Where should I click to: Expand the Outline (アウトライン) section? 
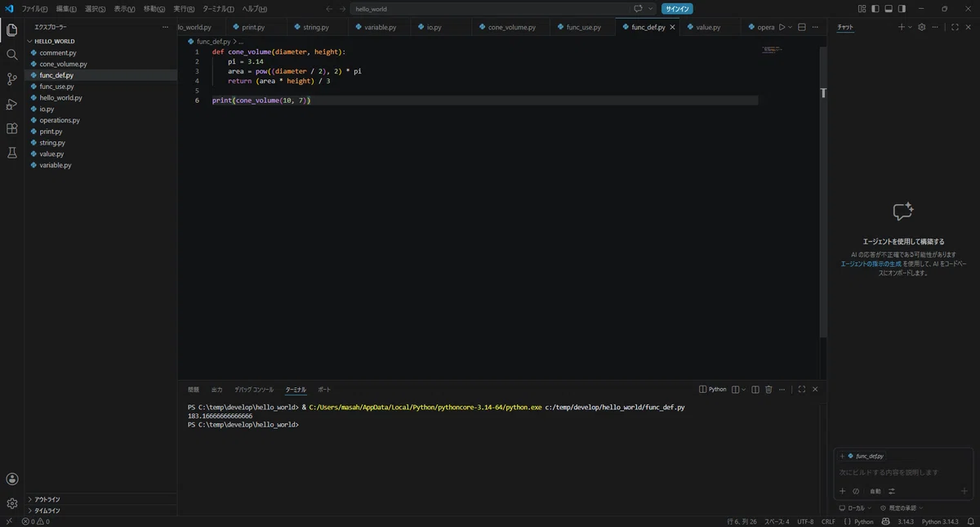click(x=100, y=499)
